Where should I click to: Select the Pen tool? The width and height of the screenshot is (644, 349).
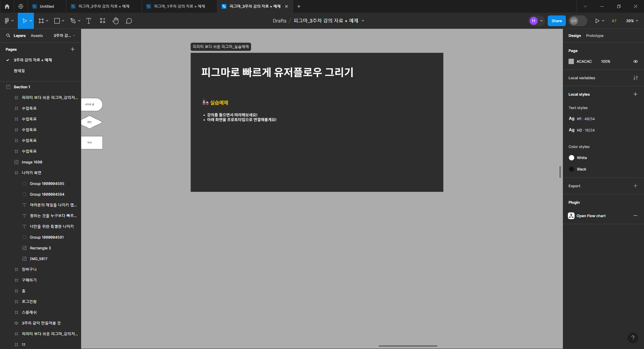[73, 21]
